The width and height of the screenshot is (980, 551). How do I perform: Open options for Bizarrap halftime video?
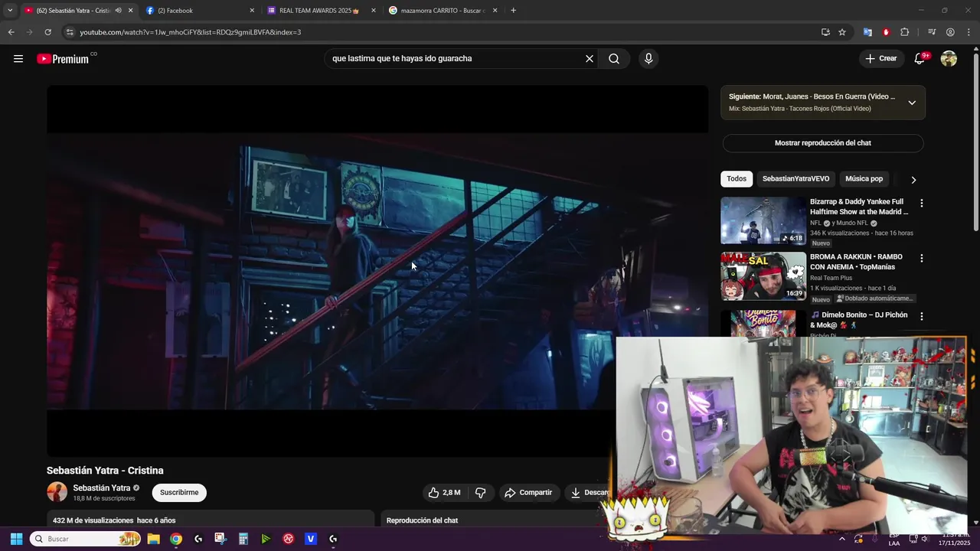pyautogui.click(x=922, y=204)
